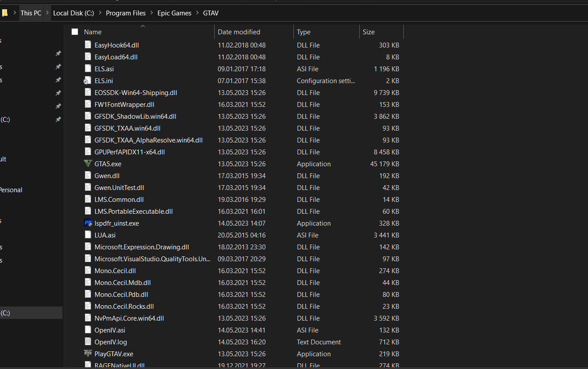Click the OpenIV.asi file icon
Screen dimensions: 588x369
88,330
